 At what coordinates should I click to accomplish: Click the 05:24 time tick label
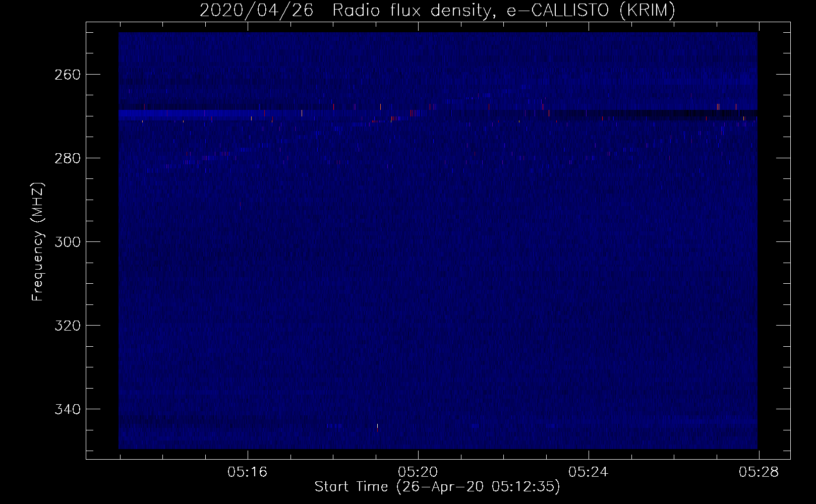click(588, 472)
